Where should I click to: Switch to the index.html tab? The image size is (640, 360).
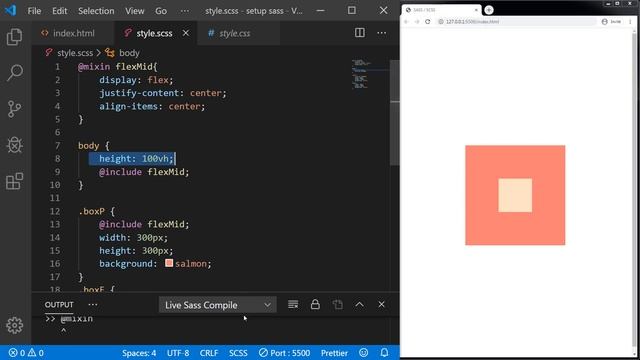(x=73, y=33)
